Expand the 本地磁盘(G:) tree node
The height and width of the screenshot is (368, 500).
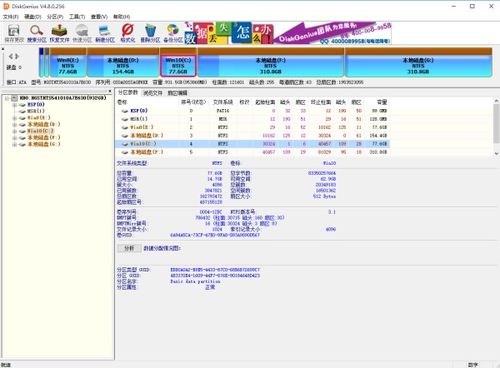click(x=14, y=145)
